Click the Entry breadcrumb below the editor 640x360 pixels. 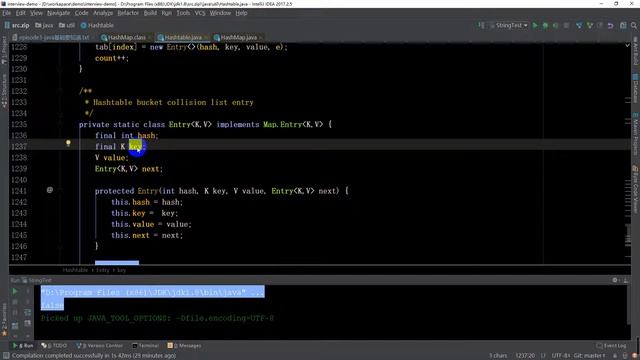103,270
